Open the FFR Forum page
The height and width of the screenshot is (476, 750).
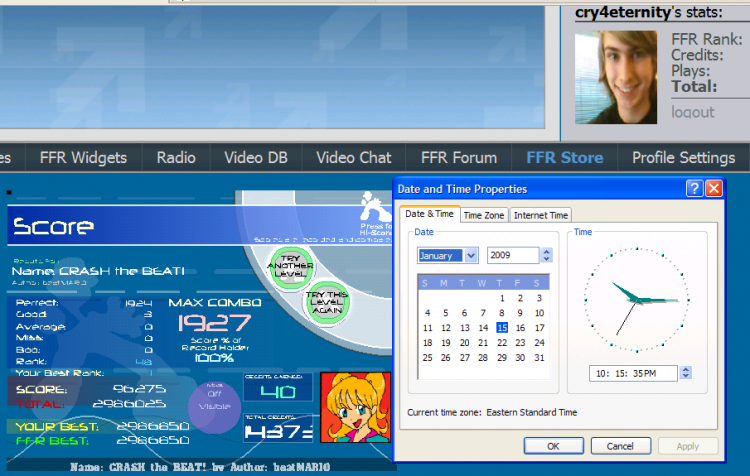459,157
